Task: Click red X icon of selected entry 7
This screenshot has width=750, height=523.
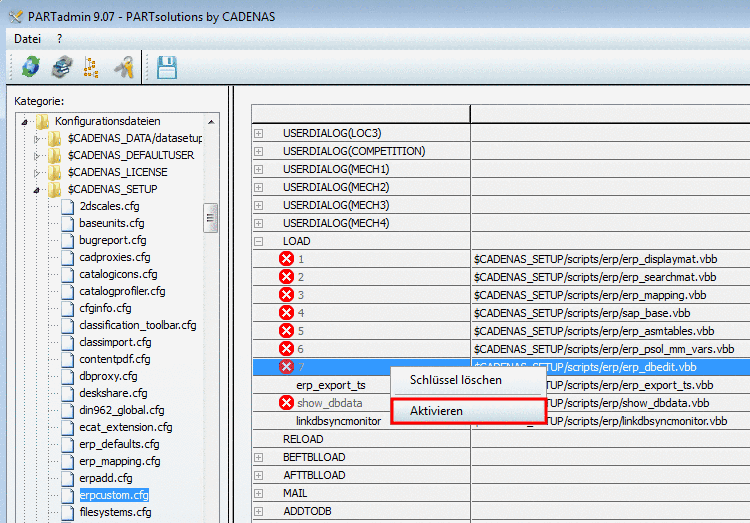Action: click(x=287, y=367)
